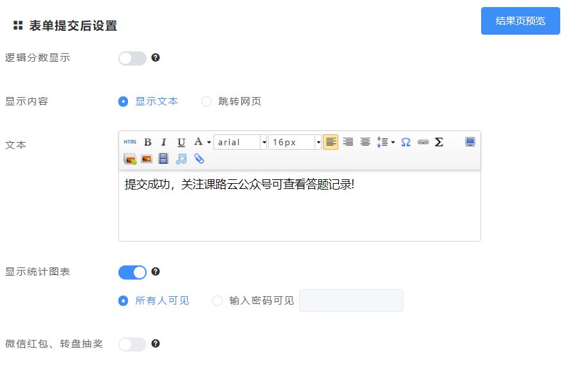Click into the rich text body area

[x=300, y=206]
